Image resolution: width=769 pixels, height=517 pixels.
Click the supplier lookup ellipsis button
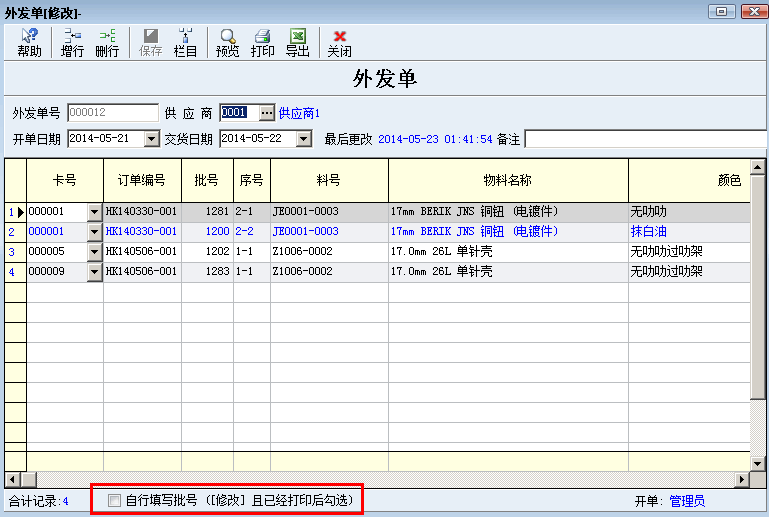[266, 113]
